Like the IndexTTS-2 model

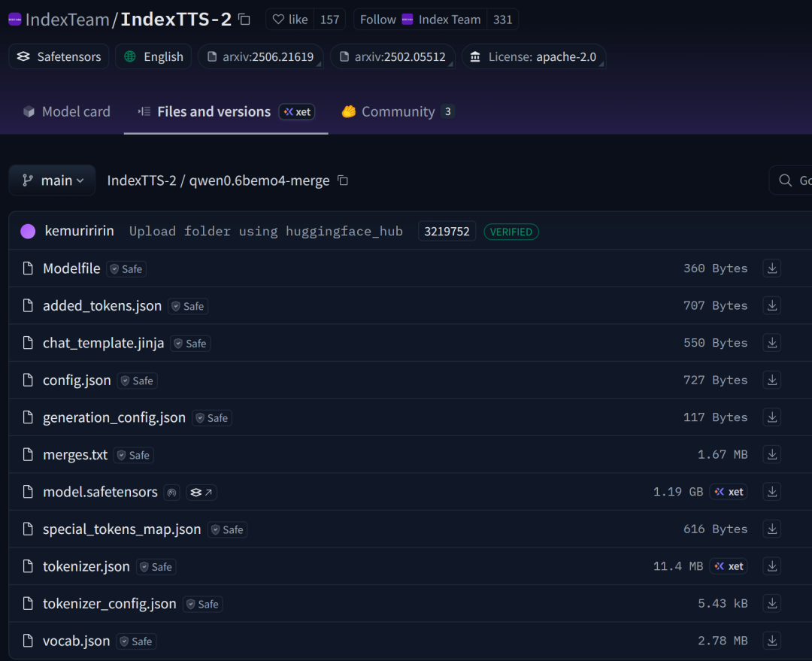point(290,20)
